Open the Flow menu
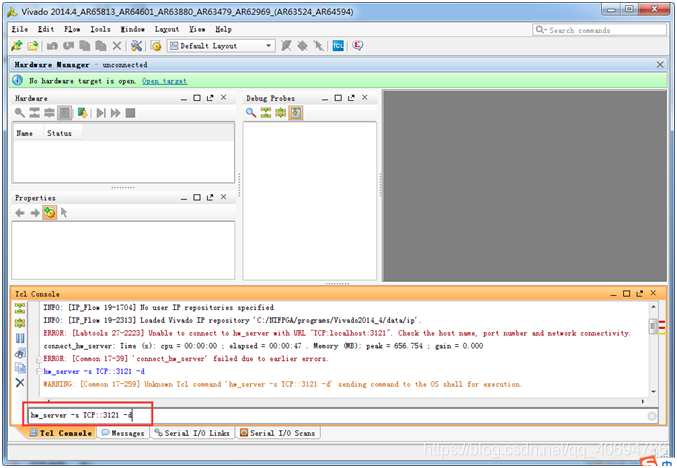 pos(72,29)
